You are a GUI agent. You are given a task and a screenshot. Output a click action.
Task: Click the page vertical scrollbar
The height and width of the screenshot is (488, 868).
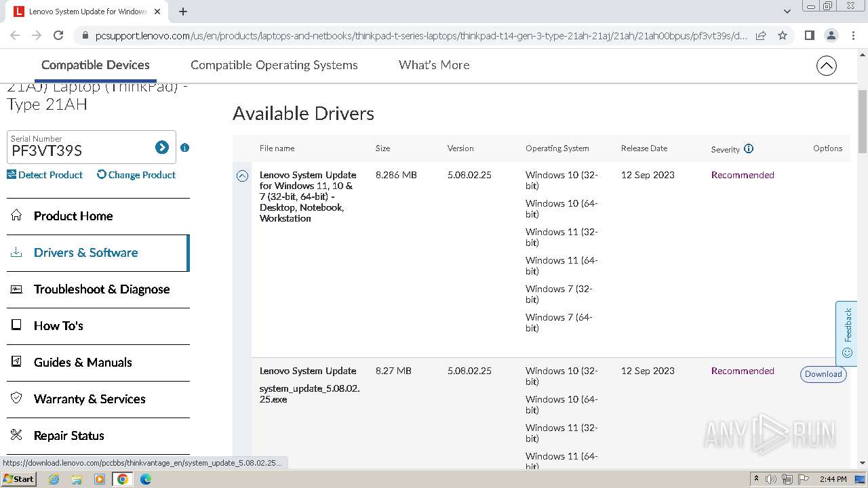863,122
